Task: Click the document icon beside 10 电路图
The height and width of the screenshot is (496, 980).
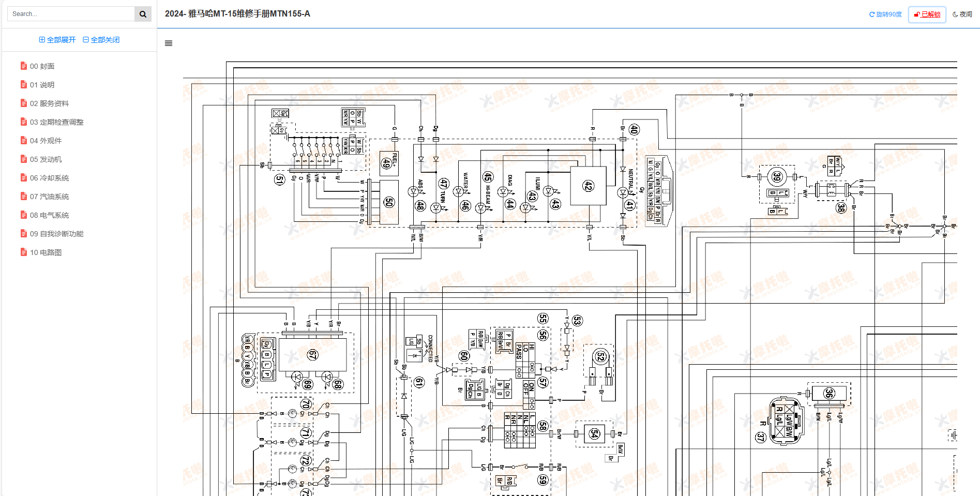Action: tap(24, 252)
